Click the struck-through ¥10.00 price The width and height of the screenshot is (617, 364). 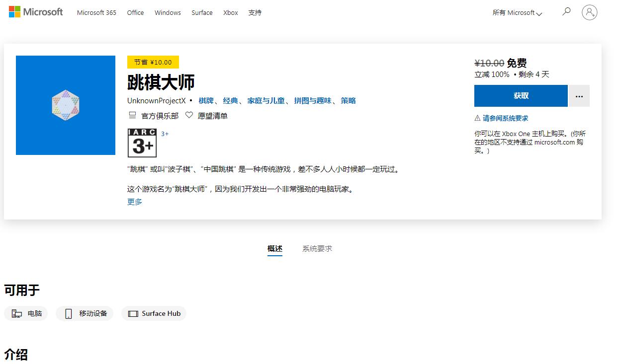490,63
